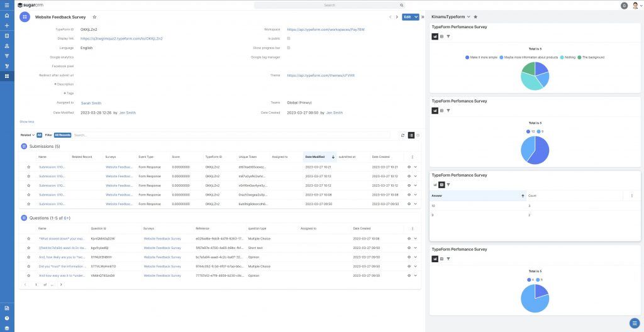Click the search magnifier icon

(x=401, y=5)
